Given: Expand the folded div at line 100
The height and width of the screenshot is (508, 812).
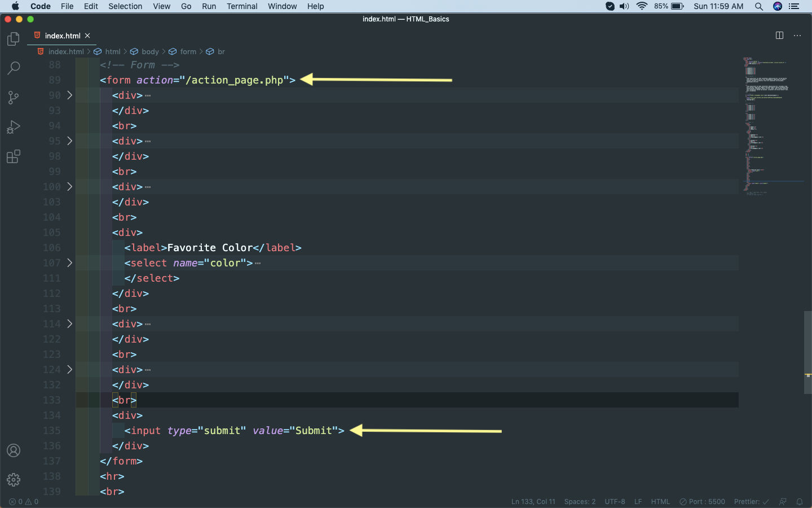Looking at the screenshot, I should 70,186.
